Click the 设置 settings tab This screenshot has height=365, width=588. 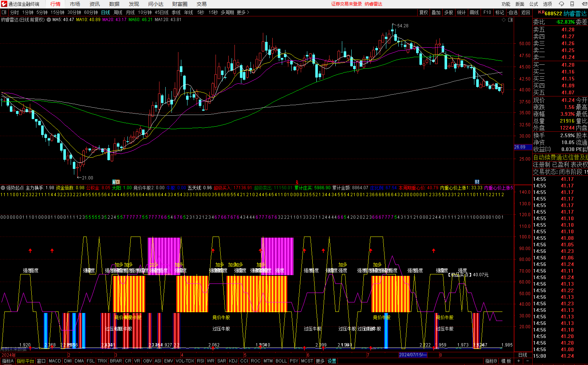(x=332, y=361)
